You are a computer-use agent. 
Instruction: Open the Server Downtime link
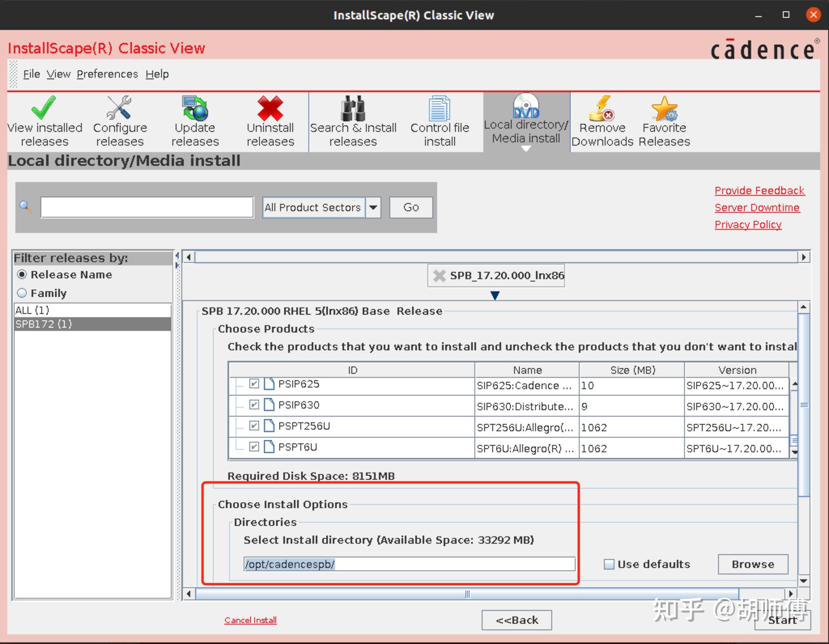(757, 208)
